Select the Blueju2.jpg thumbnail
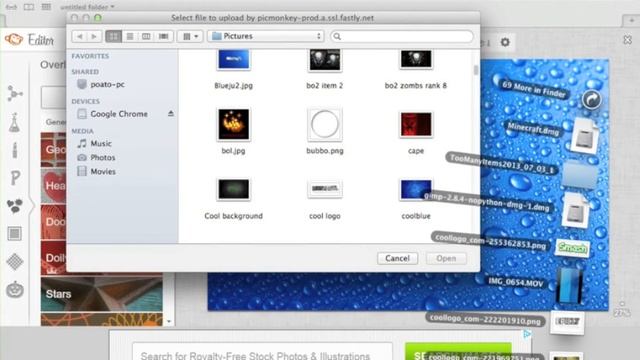This screenshot has height=360, width=640. coord(233,60)
